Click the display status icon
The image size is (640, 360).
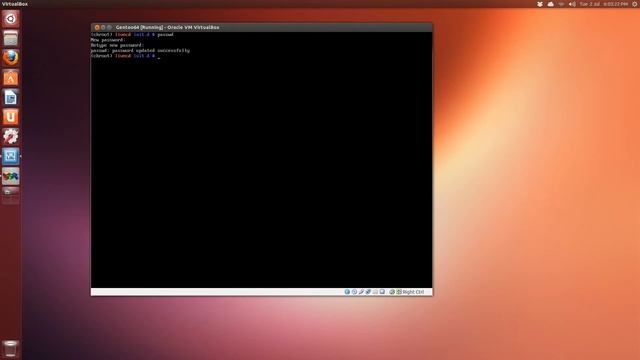(x=382, y=292)
